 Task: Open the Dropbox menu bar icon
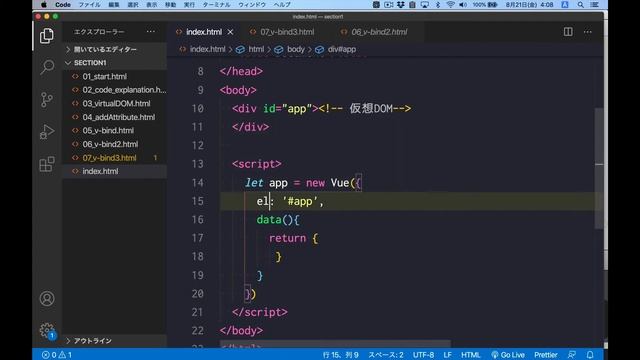click(400, 5)
